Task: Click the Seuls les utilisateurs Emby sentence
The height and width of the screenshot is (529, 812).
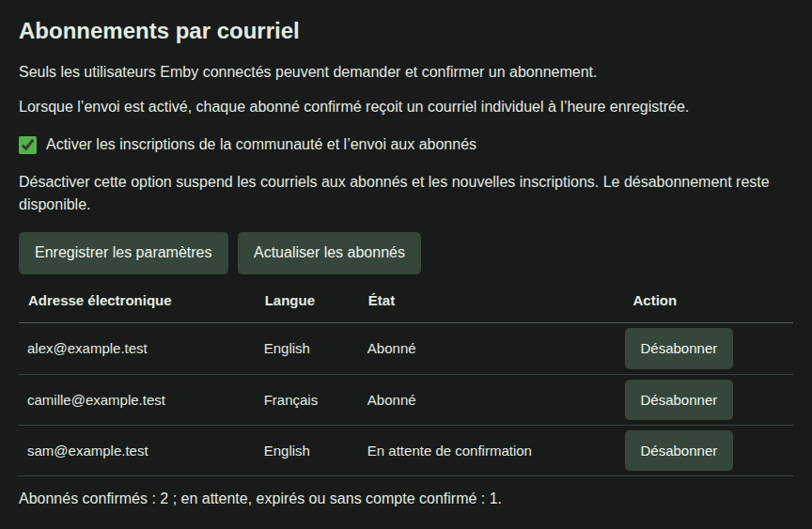Action: click(x=307, y=72)
